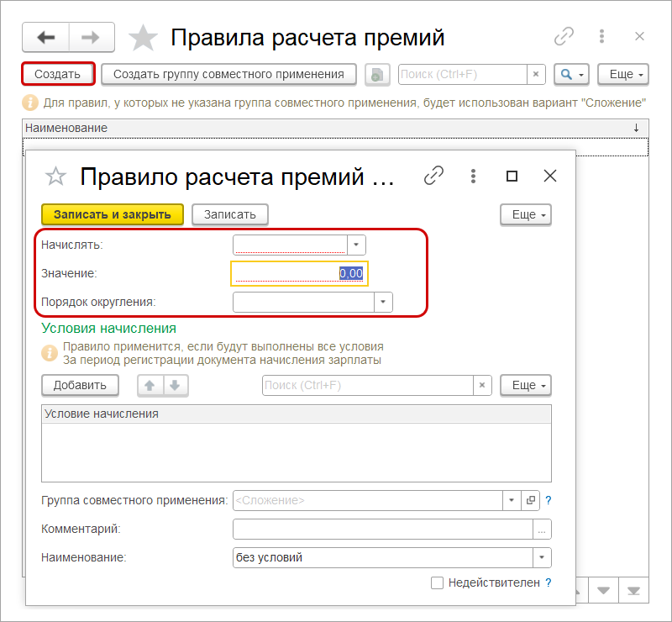This screenshot has width=672, height=622.
Task: Go to the next list page with the down triangle
Action: (603, 591)
